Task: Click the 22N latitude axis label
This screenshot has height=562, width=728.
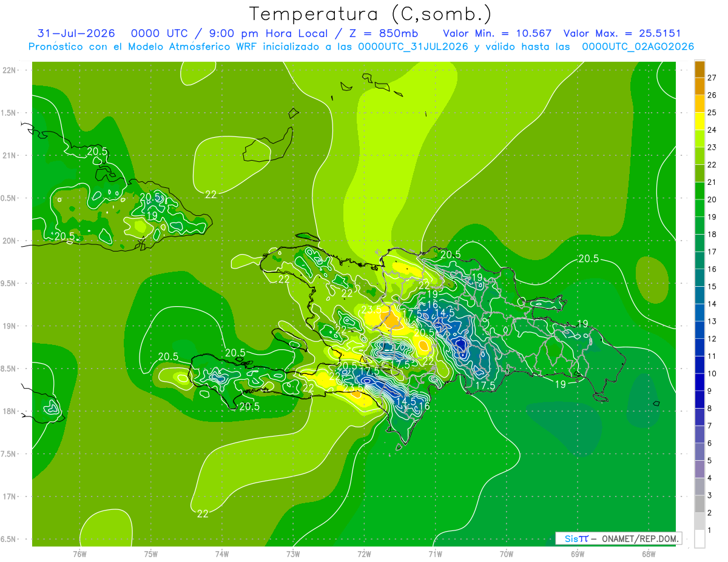Action: pyautogui.click(x=10, y=70)
